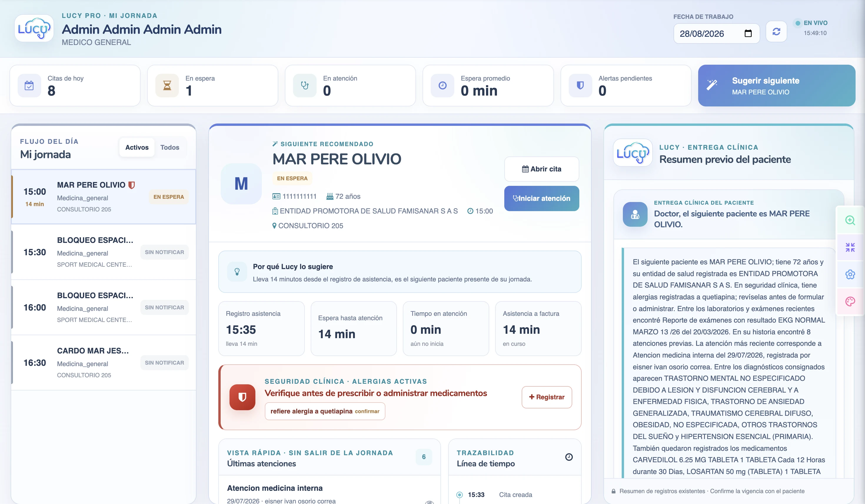
Task: Click the Lucy logo in the Entrega Clínica panel
Action: coord(633,153)
